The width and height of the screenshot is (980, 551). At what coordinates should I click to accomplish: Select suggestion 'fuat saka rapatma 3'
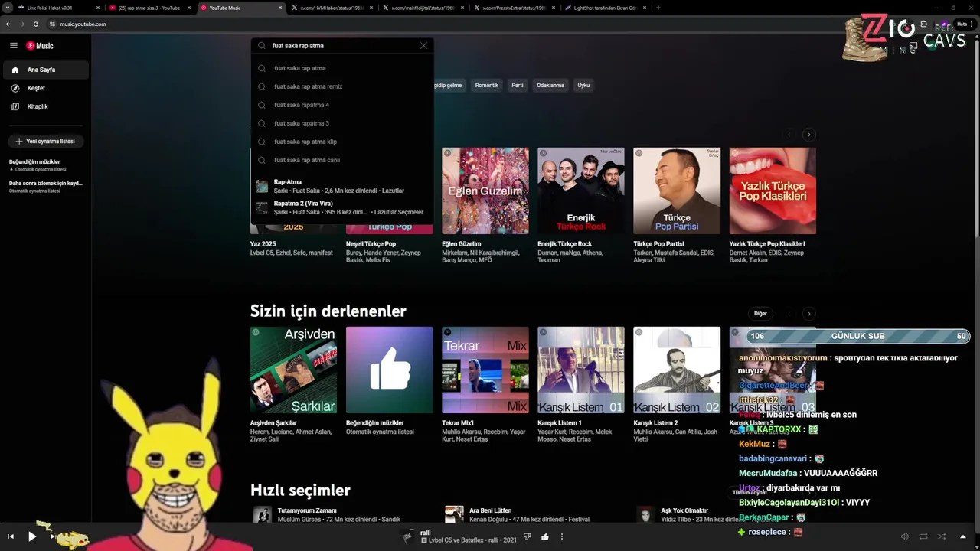[342, 123]
